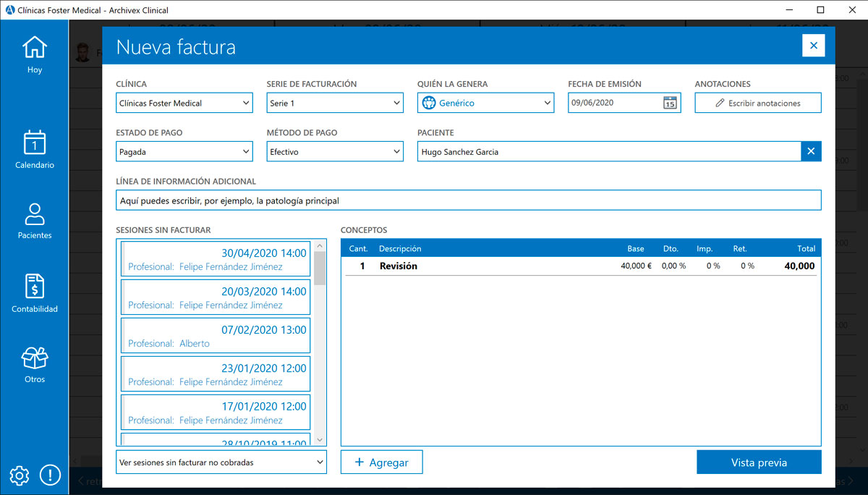Click the alert exclamation icon
Screen dimensions: 868x495
(x=50, y=475)
